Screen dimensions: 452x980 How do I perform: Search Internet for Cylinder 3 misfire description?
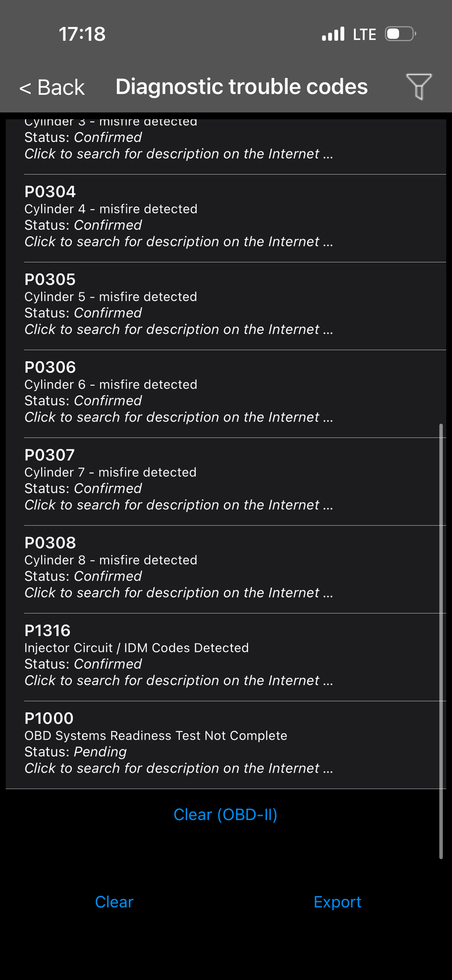(x=179, y=154)
